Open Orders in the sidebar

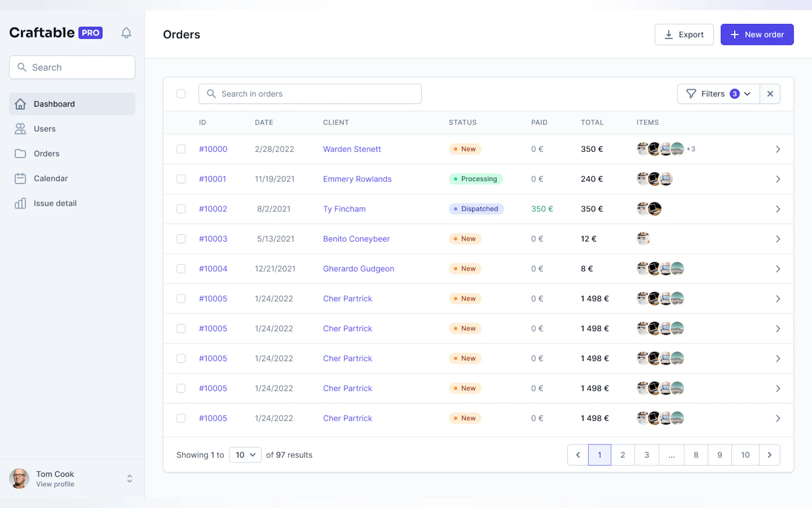(x=46, y=154)
